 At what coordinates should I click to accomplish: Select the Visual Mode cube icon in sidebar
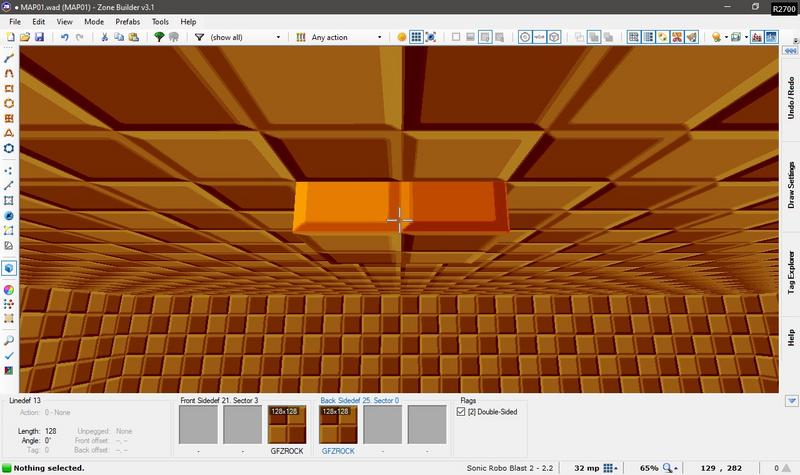(9, 269)
